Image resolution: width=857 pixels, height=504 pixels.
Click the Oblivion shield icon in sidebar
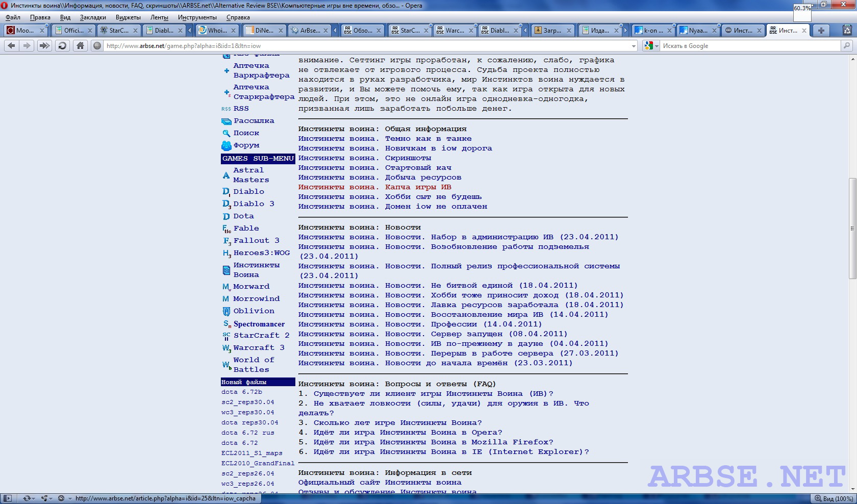(226, 311)
